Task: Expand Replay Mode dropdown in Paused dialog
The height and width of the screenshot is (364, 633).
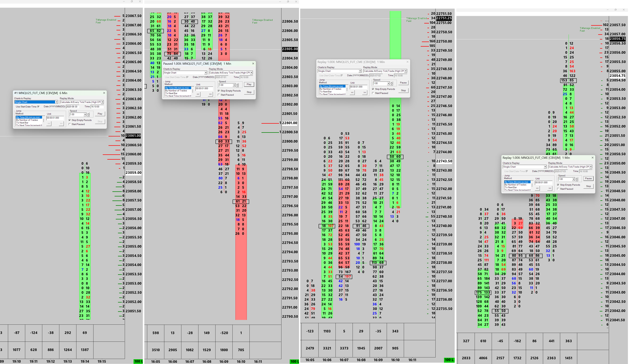Action: click(251, 72)
